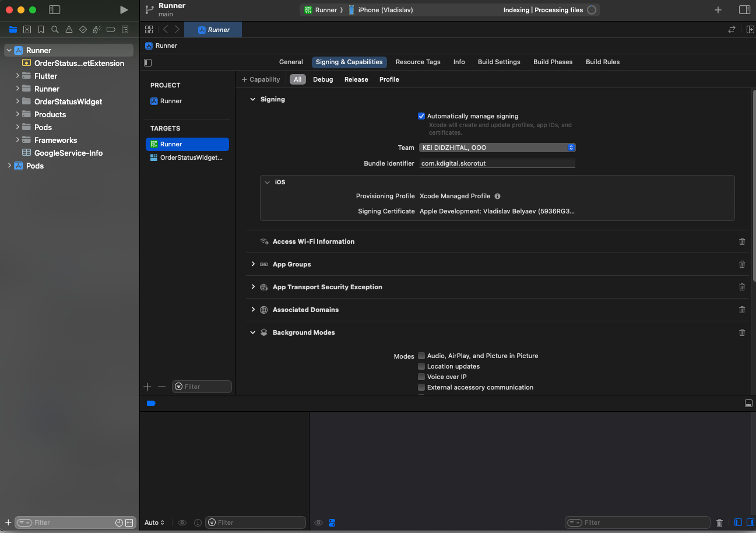Remove the App Groups capability with trash
The height and width of the screenshot is (533, 756).
click(x=742, y=264)
